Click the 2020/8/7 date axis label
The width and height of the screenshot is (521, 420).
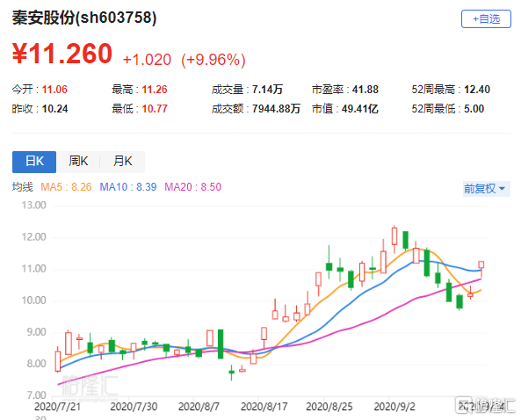(199, 406)
